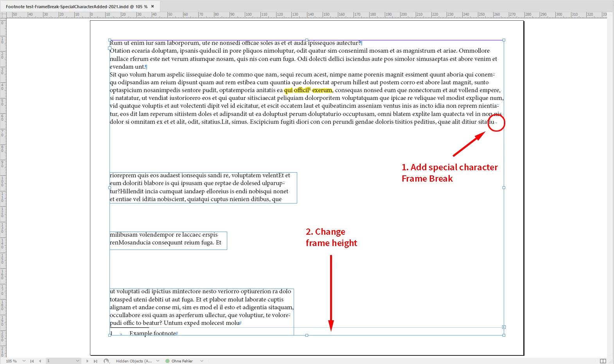Click the ruler origin crosshair box
The image size is (614, 364).
click(3, 15)
